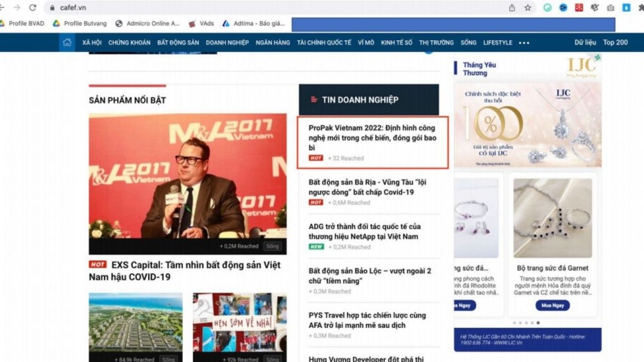Viewport: 644px width, 362px height.
Task: Expand more categories with the three dots
Action: [524, 43]
